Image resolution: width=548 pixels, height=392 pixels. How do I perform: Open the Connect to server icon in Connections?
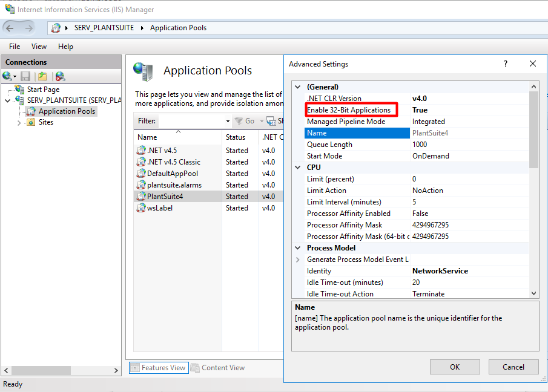pyautogui.click(x=7, y=76)
